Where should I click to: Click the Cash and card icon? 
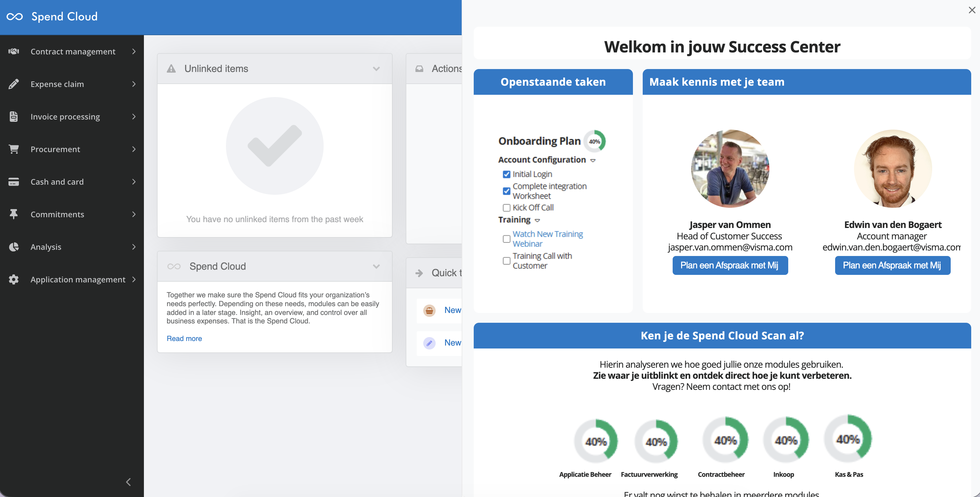point(14,182)
